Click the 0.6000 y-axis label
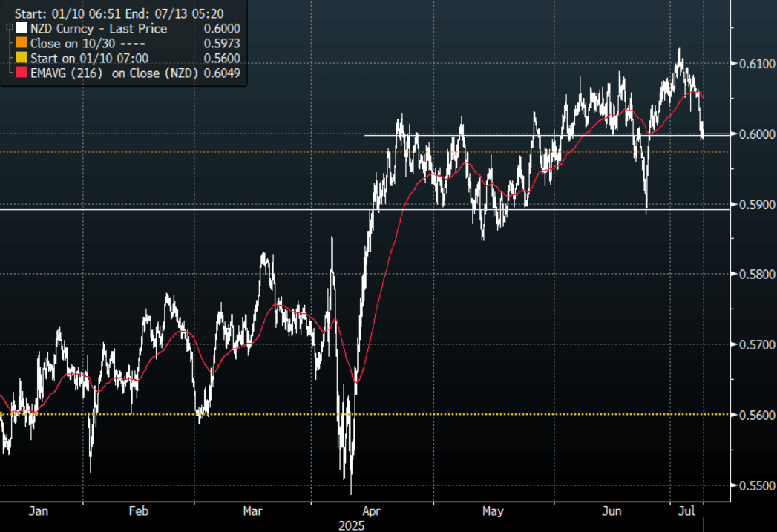 (757, 134)
